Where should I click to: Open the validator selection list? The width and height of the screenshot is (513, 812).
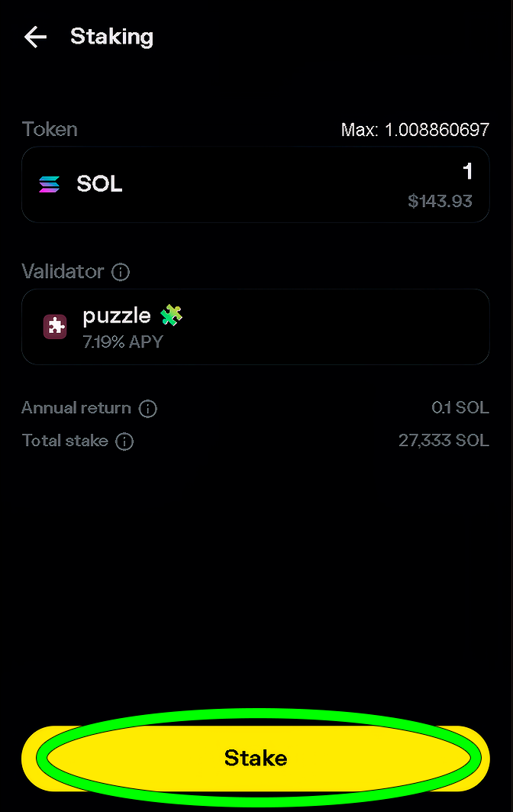(x=256, y=326)
